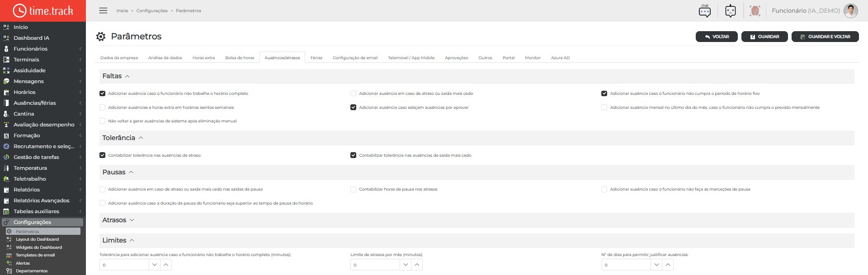Click the Funcionários sidebar icon

click(x=6, y=49)
